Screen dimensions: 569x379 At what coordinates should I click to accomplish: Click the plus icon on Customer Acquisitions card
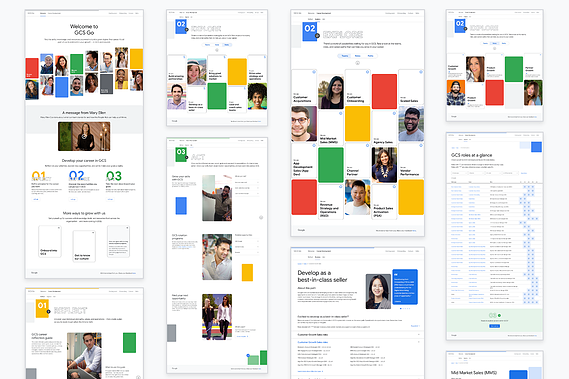pos(314,72)
